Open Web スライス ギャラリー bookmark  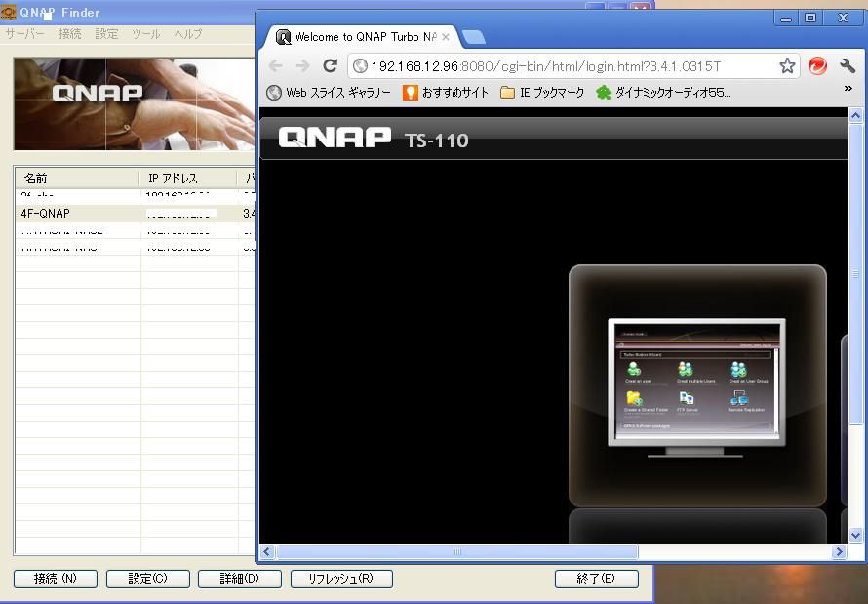tap(329, 93)
